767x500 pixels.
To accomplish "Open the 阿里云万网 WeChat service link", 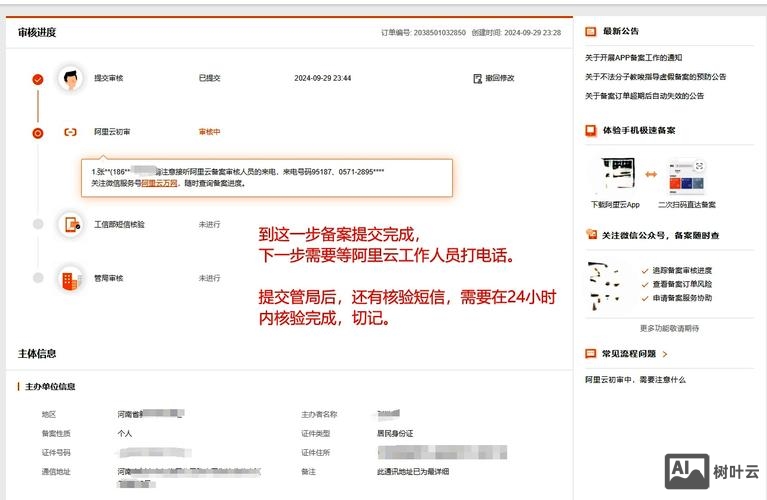I will click(159, 183).
